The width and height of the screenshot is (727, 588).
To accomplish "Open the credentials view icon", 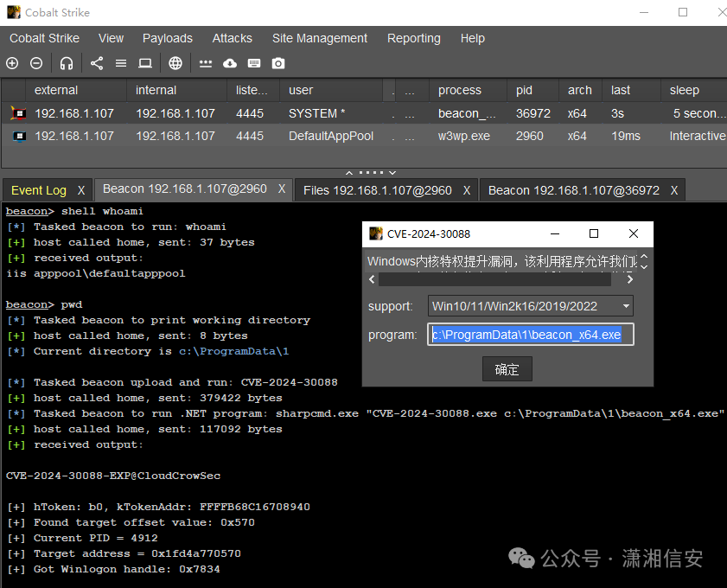I will point(206,63).
